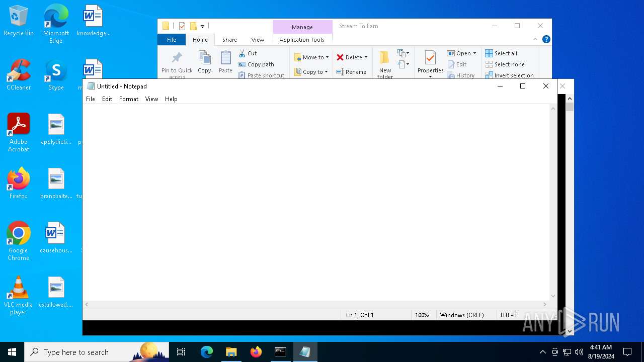The width and height of the screenshot is (644, 362).
Task: Click the Manage contextual tab header
Action: (x=302, y=27)
